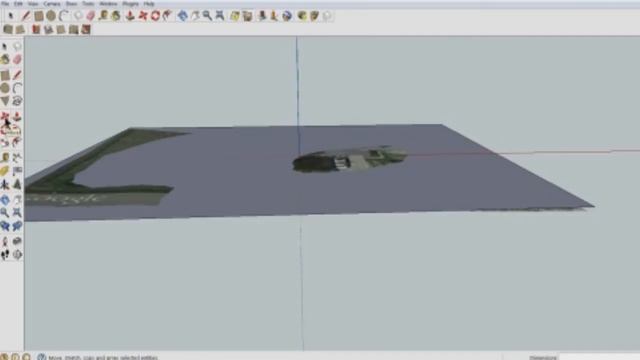Viewport: 640px width, 360px height.
Task: Open the Camera menu
Action: click(52, 4)
